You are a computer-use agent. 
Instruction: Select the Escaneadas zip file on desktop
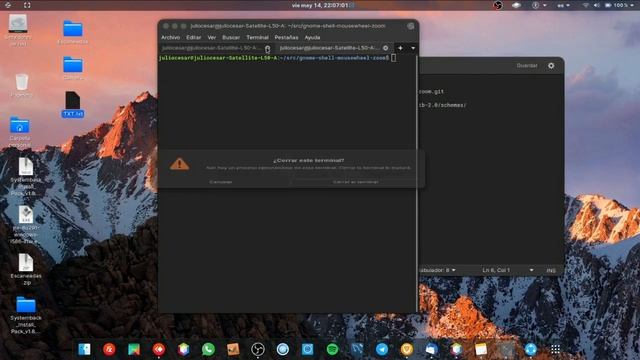coord(26,269)
